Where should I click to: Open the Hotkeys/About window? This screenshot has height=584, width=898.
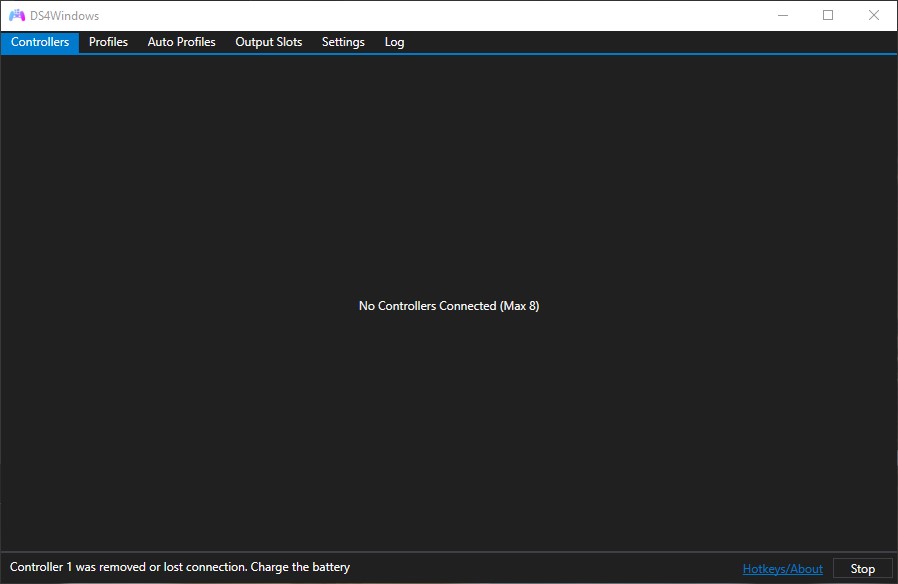click(782, 568)
